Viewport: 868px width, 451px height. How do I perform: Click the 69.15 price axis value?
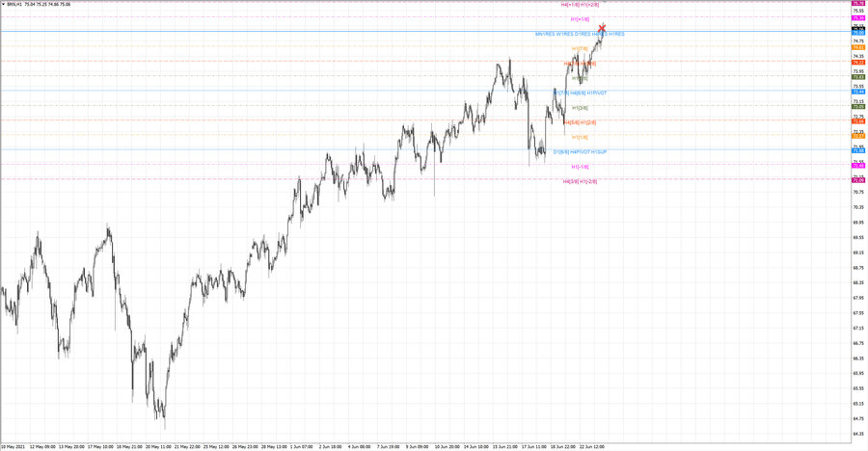point(858,252)
